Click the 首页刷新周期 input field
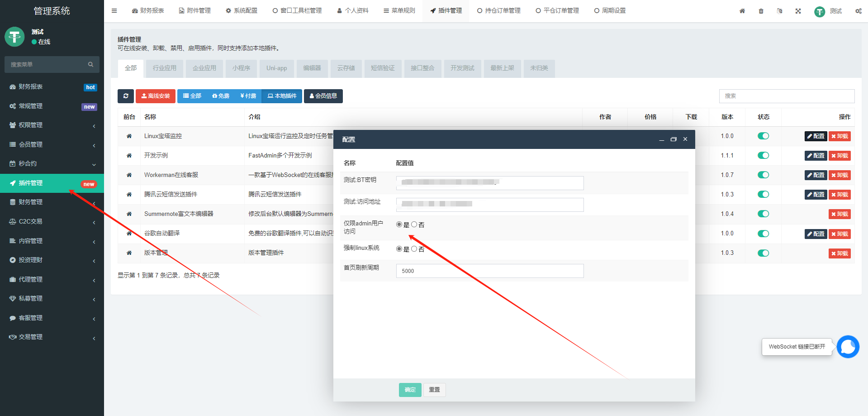 490,271
